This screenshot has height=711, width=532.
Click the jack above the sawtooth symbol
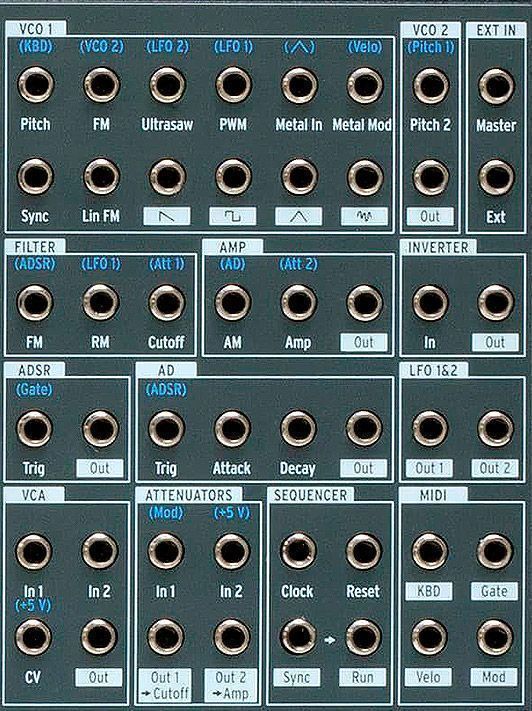167,176
